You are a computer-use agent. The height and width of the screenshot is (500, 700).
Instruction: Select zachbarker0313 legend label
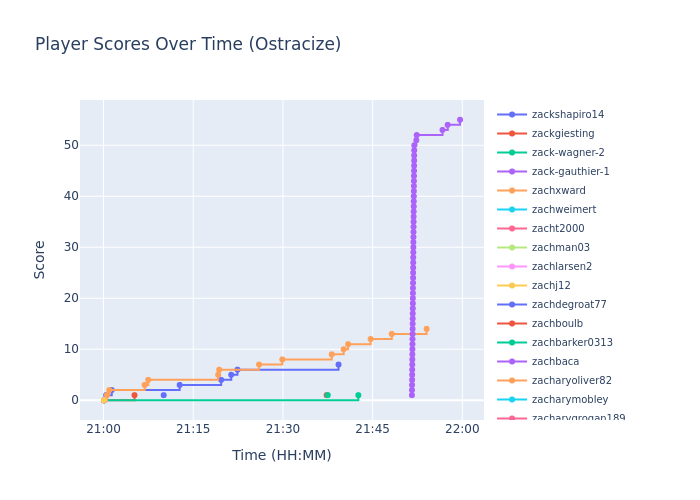pos(572,343)
